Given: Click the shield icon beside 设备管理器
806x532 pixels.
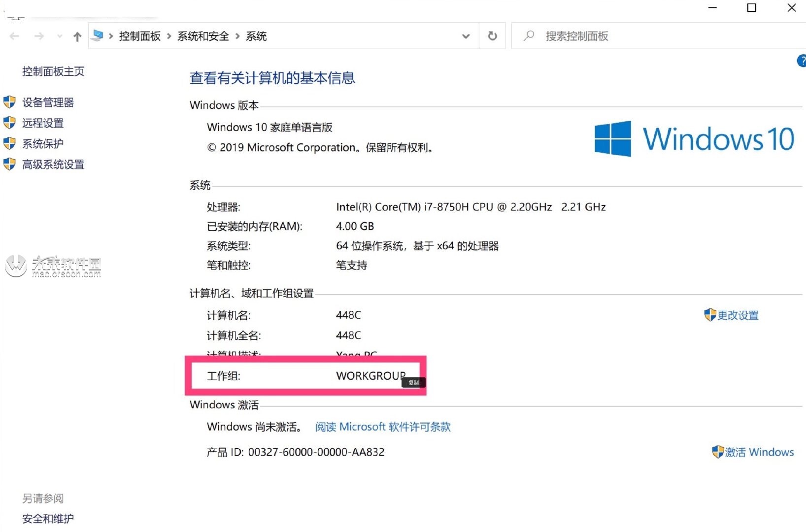Looking at the screenshot, I should (9, 102).
